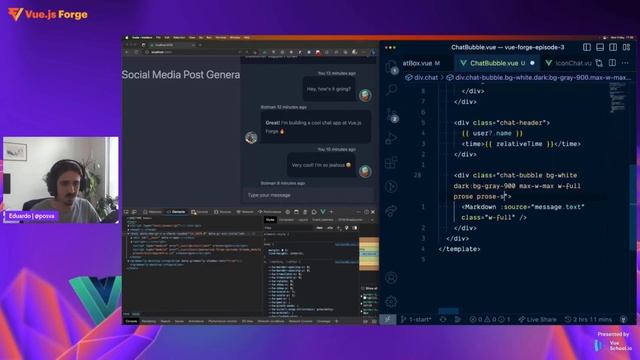
Task: Expand the body node in DOM tree
Action: click(129, 234)
